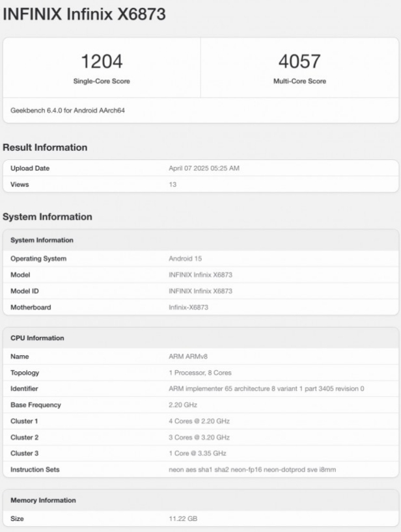
Task: Click the multi-core score 4057
Action: click(299, 61)
